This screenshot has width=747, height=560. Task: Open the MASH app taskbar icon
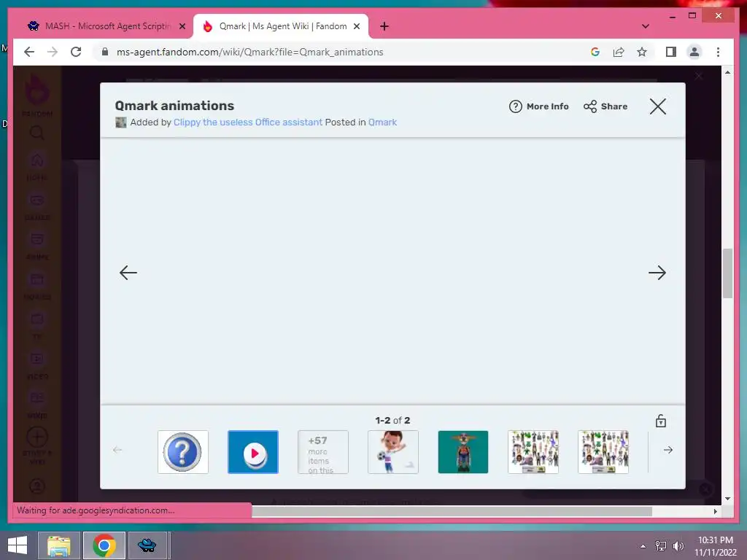pyautogui.click(x=147, y=545)
